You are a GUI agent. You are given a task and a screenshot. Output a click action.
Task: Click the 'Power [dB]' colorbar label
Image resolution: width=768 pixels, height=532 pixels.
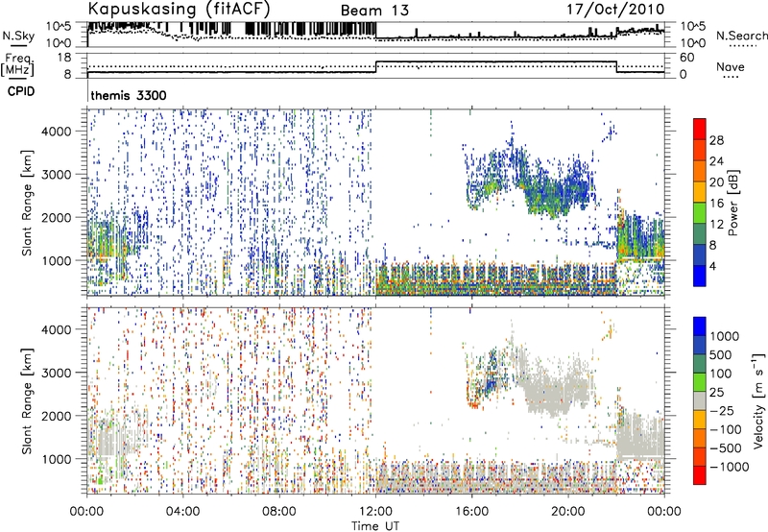click(x=732, y=203)
